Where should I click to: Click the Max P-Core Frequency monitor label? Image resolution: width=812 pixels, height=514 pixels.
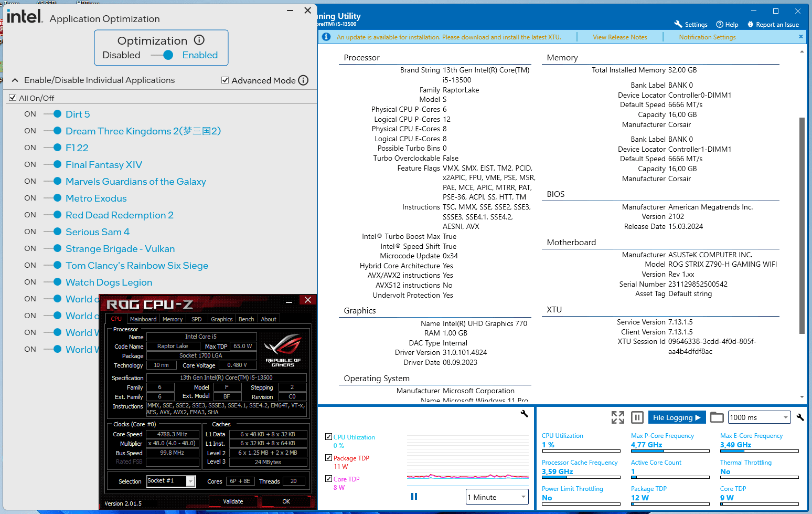(663, 436)
